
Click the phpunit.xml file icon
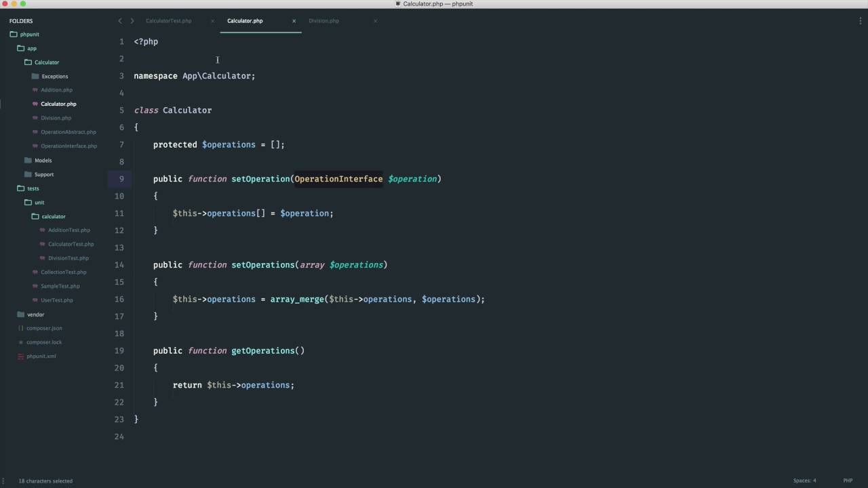pos(20,357)
